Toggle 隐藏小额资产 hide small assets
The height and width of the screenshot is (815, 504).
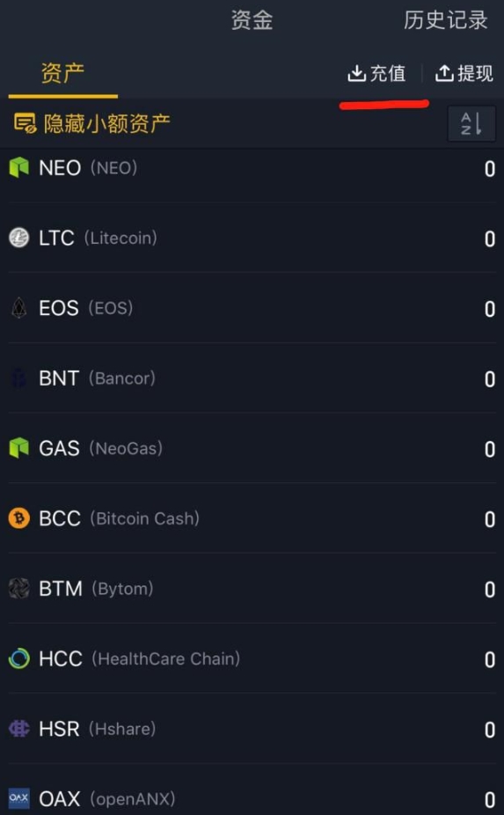click(91, 124)
